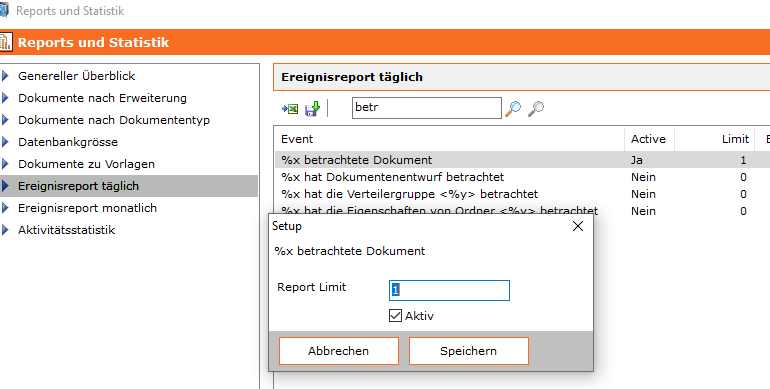The image size is (770, 389).
Task: Expand the Dokumente nach Erweiterung arrow
Action: [x=5, y=98]
